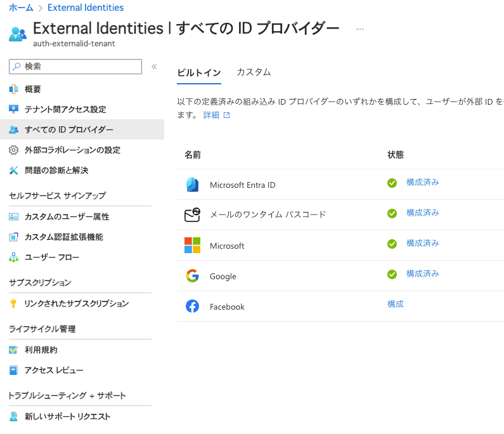Click the Facebook logo icon

click(192, 306)
